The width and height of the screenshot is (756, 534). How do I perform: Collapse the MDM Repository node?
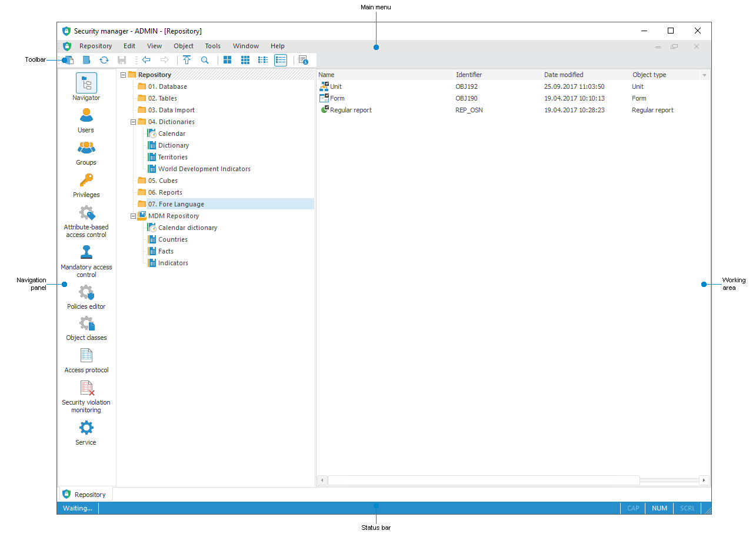coord(133,216)
